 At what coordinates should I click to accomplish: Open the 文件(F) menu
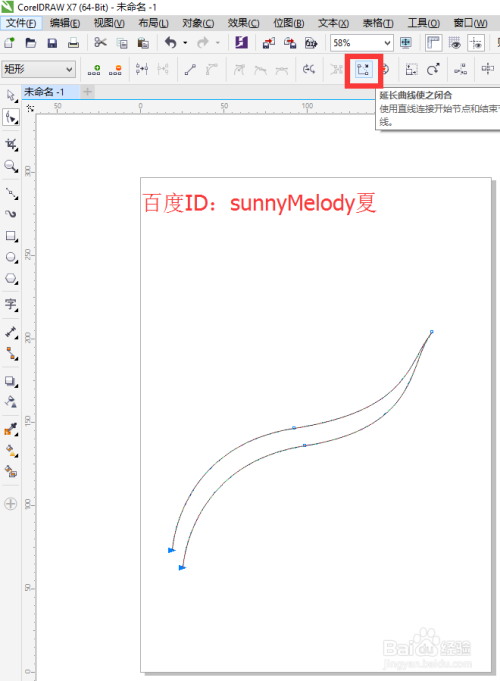[x=21, y=23]
